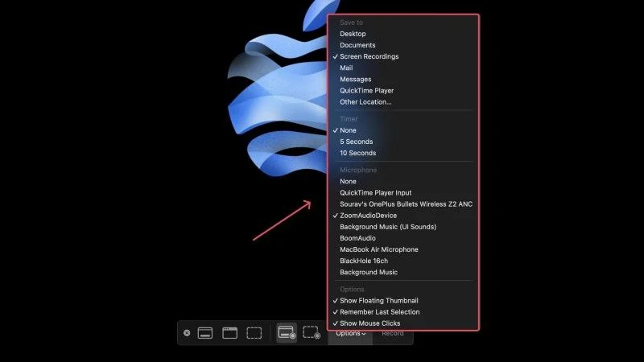
Task: Select MacBook Air Microphone
Action: (379, 249)
